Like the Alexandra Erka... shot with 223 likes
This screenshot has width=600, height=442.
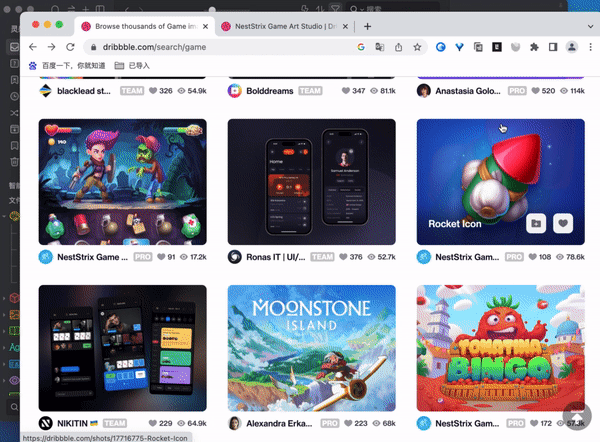(348, 423)
